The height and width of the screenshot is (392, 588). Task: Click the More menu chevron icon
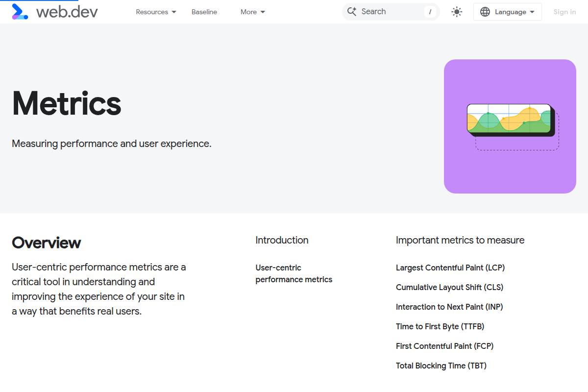pyautogui.click(x=263, y=12)
